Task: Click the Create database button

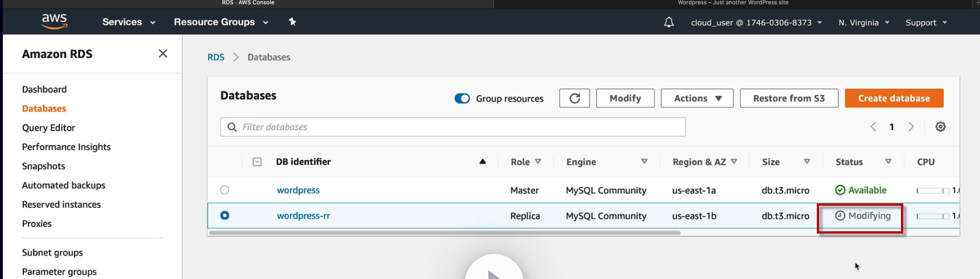Action: click(894, 98)
